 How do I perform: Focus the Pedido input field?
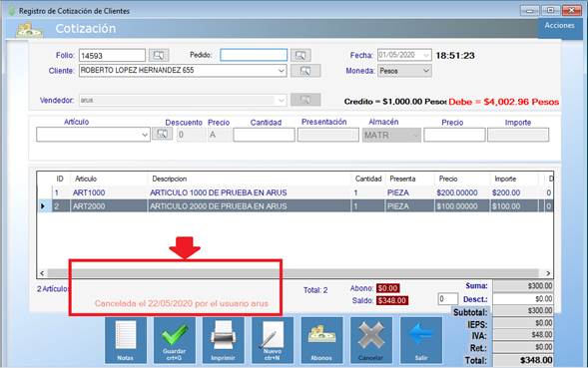(254, 55)
